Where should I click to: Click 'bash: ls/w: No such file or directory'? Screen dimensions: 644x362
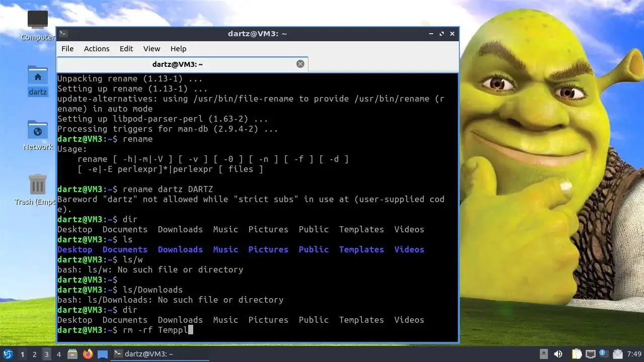pos(150,269)
